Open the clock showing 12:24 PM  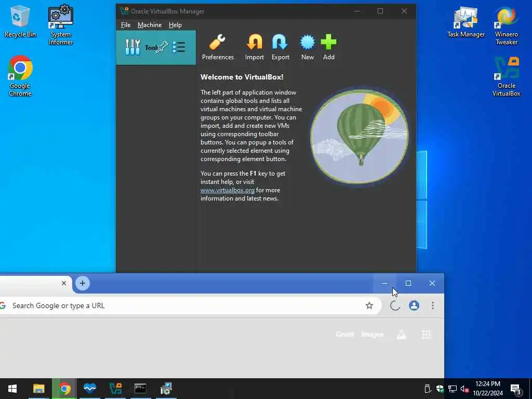tap(487, 389)
